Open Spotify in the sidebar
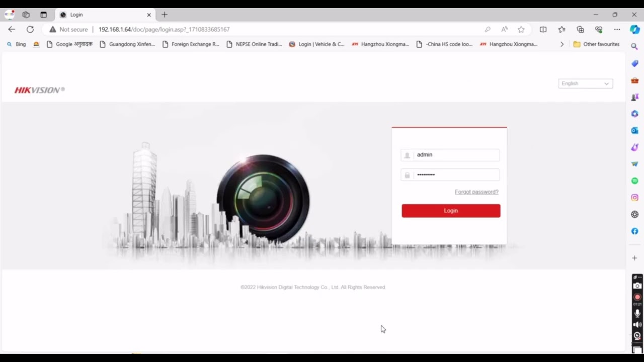 [x=634, y=180]
